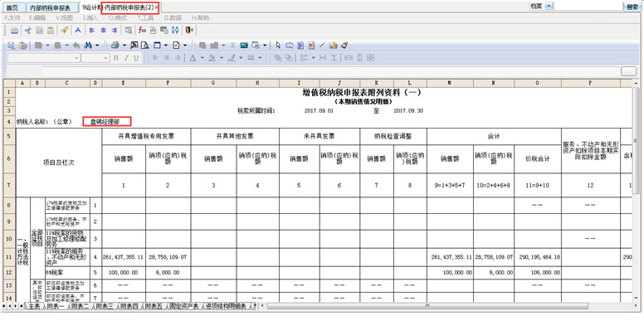Click the binoculars find icon
The width and height of the screenshot is (644, 321).
point(88,45)
